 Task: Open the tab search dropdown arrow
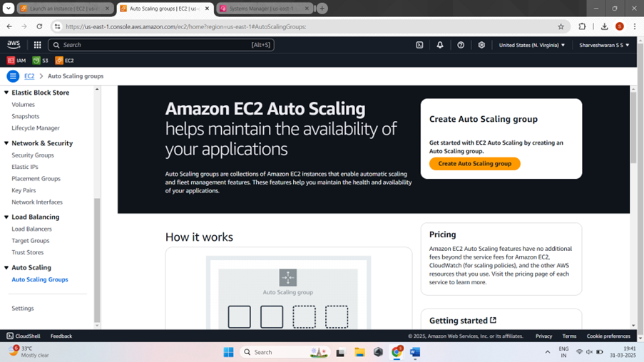click(9, 9)
